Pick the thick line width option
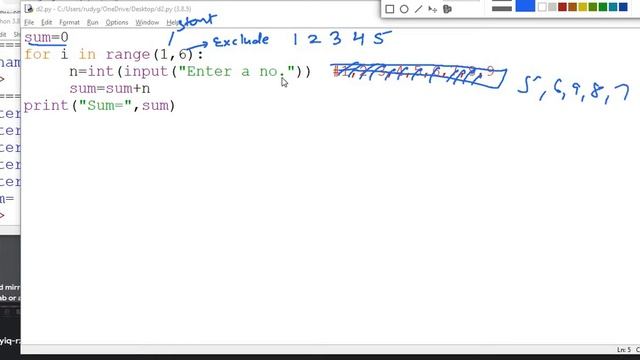This screenshot has width=640, height=360. coord(502,9)
